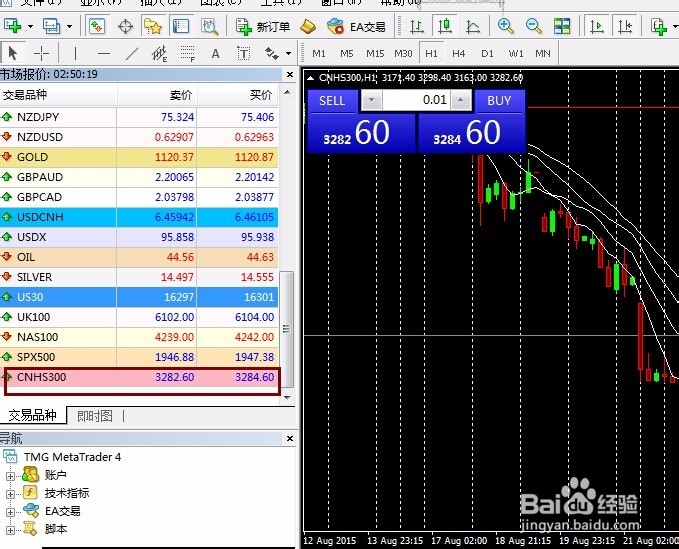Select the MN timeframe

tap(543, 53)
